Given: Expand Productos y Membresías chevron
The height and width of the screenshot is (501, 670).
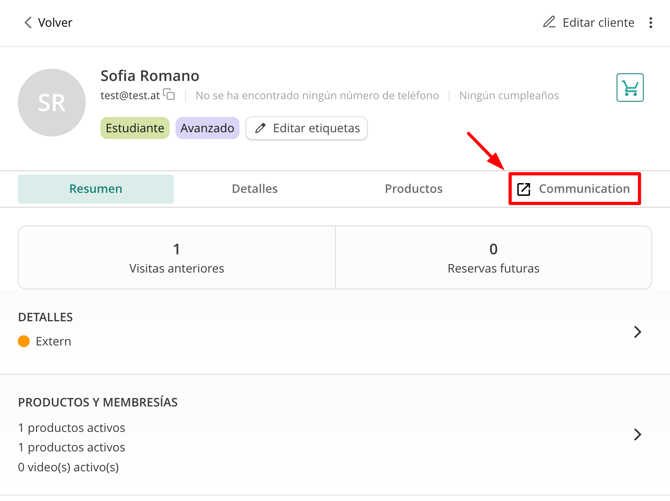Looking at the screenshot, I should pyautogui.click(x=637, y=434).
